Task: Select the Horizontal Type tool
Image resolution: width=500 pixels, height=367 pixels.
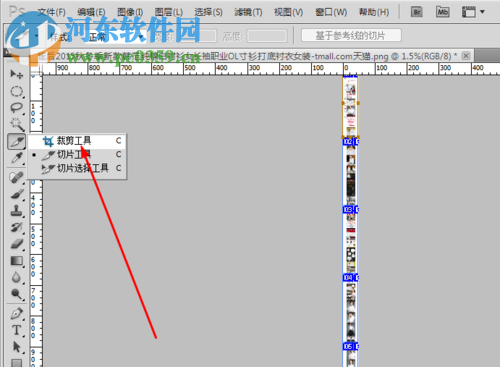Action: tap(16, 330)
